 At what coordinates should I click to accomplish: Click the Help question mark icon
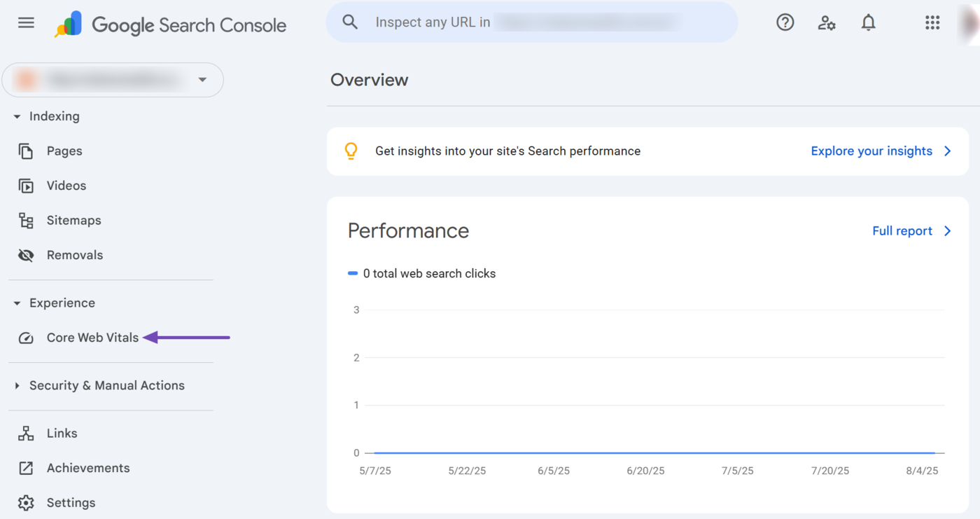785,23
